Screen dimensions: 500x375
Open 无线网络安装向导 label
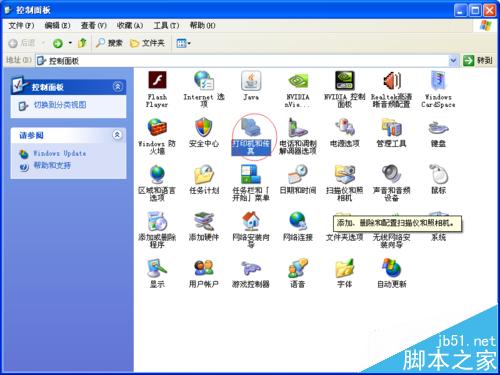(391, 241)
